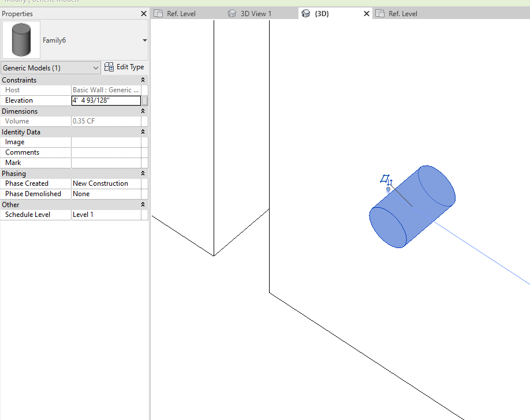Collapse the Other section
The width and height of the screenshot is (530, 420).
tap(143, 204)
